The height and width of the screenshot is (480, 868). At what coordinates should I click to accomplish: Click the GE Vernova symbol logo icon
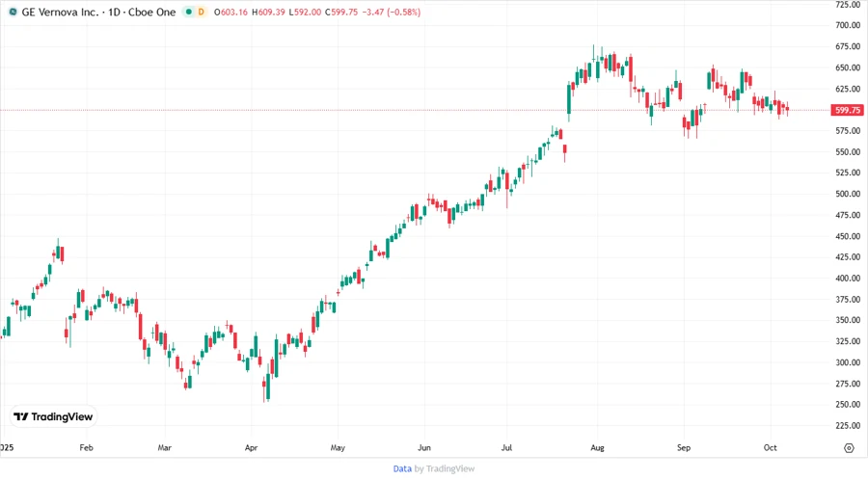pos(11,12)
